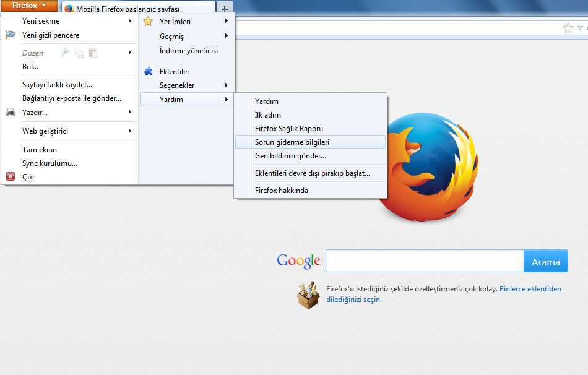Viewport: 588px width, 375px height.
Task: Click the customization toolbox icon on start page
Action: tap(308, 295)
